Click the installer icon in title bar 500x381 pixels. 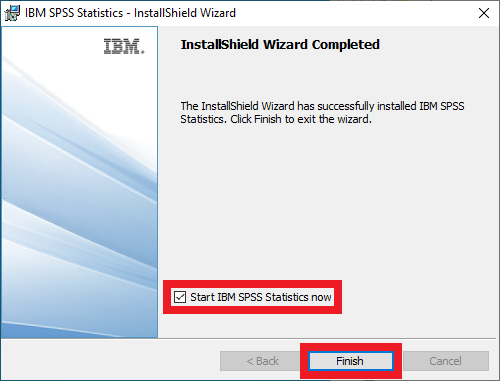[x=12, y=13]
